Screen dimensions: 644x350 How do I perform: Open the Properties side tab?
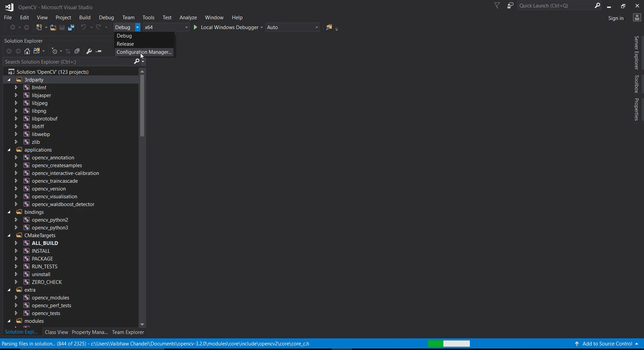pos(636,109)
